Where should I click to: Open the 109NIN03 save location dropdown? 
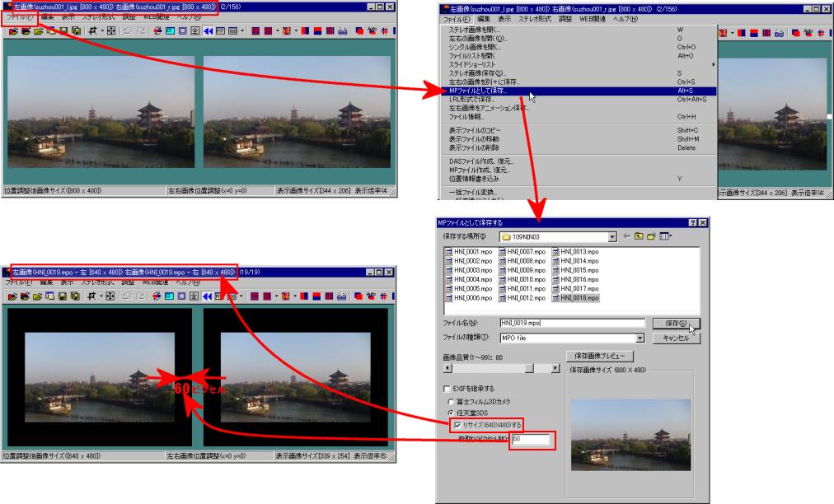[612, 236]
